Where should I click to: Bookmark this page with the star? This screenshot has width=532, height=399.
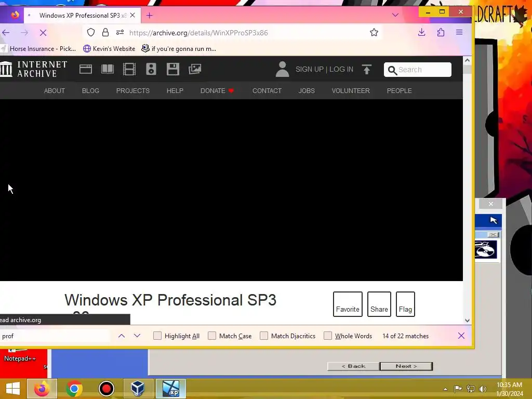tap(374, 32)
